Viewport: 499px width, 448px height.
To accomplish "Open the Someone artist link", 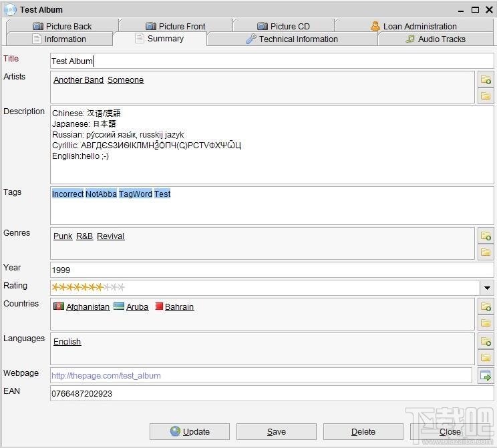I will coord(126,80).
